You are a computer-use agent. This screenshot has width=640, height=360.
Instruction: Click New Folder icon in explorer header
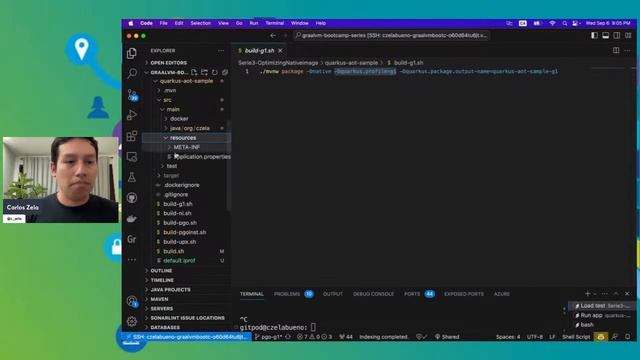click(x=204, y=72)
